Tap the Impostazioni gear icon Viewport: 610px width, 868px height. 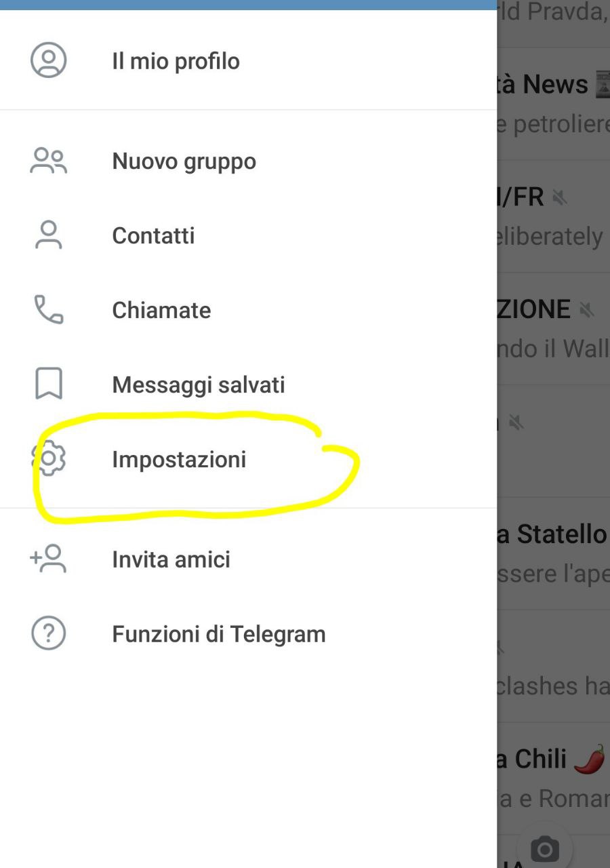coord(49,459)
